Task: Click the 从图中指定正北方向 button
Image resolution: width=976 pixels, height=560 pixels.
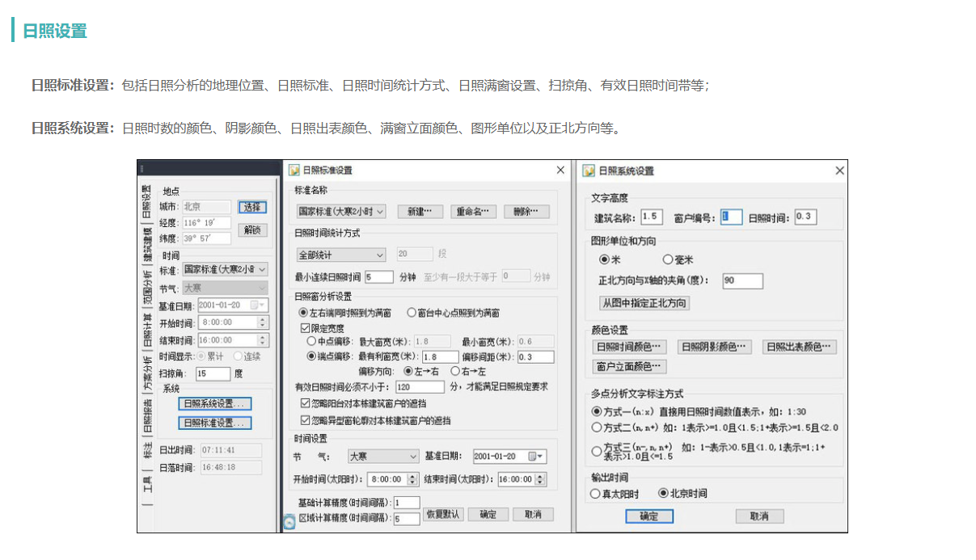Action: point(644,304)
